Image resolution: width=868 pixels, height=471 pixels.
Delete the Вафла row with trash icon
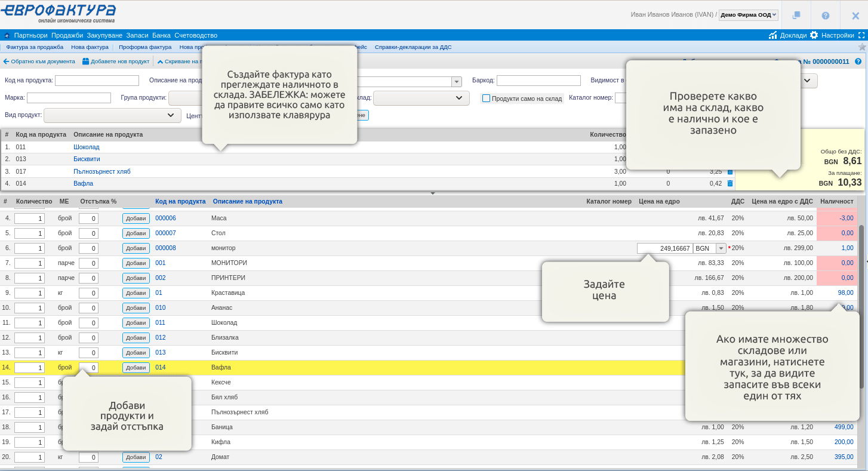click(x=730, y=184)
